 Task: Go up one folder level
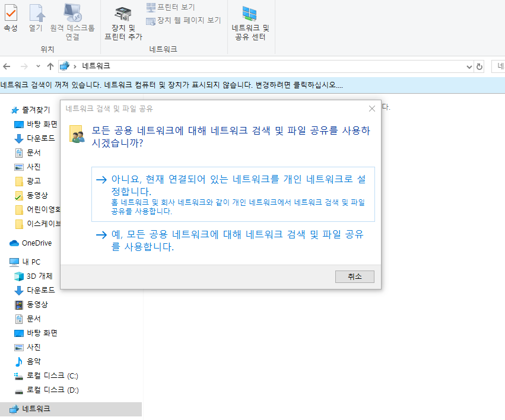(x=50, y=66)
